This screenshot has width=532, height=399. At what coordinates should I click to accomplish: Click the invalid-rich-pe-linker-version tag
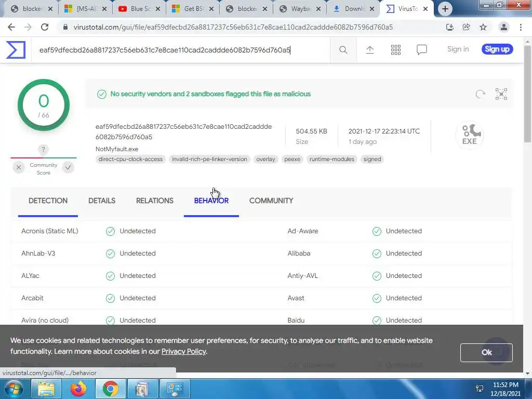coord(209,159)
